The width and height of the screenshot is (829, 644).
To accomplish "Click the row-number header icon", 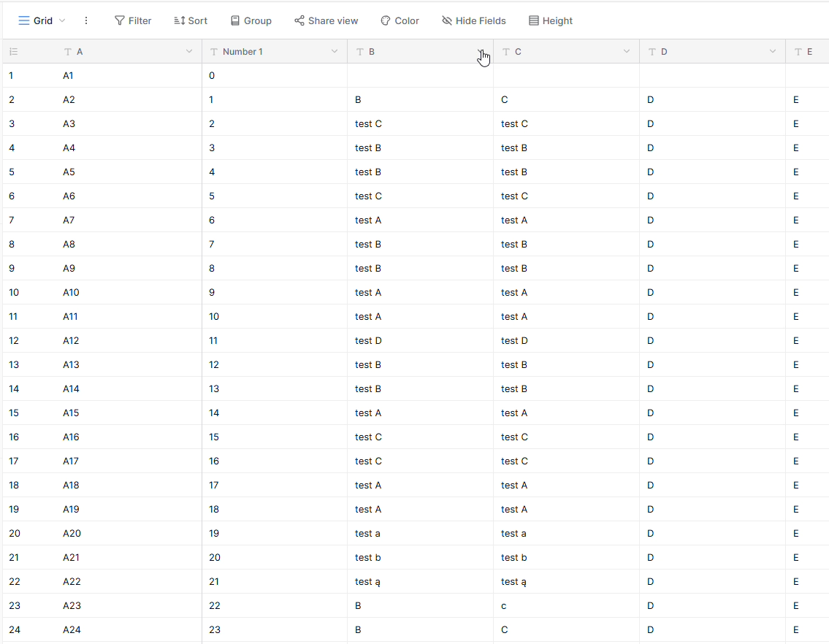I will coord(14,52).
